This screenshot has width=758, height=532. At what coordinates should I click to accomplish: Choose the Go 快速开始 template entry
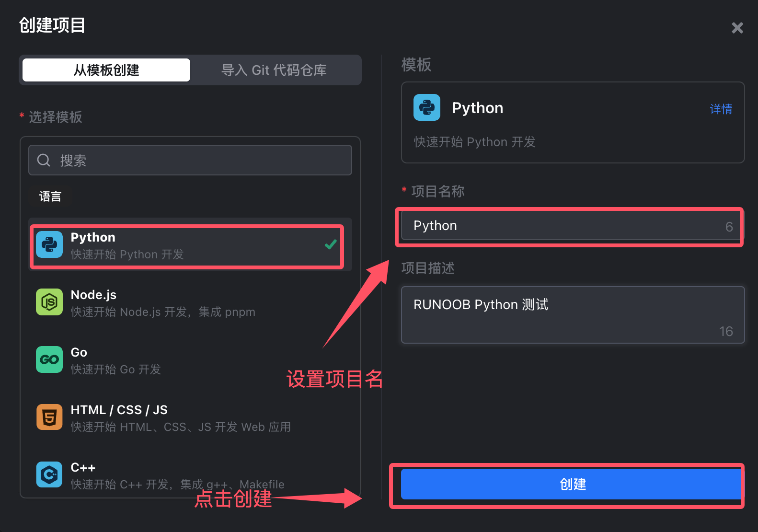(190, 359)
